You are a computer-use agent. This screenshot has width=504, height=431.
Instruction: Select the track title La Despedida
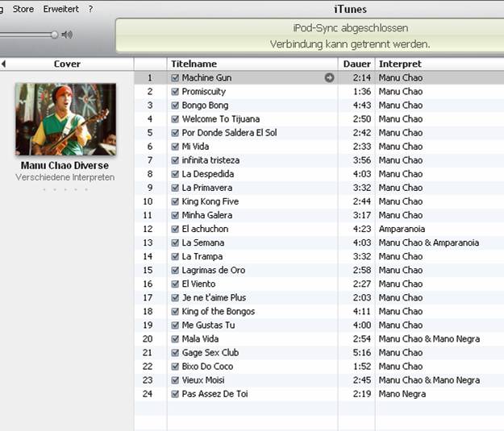pyautogui.click(x=207, y=174)
